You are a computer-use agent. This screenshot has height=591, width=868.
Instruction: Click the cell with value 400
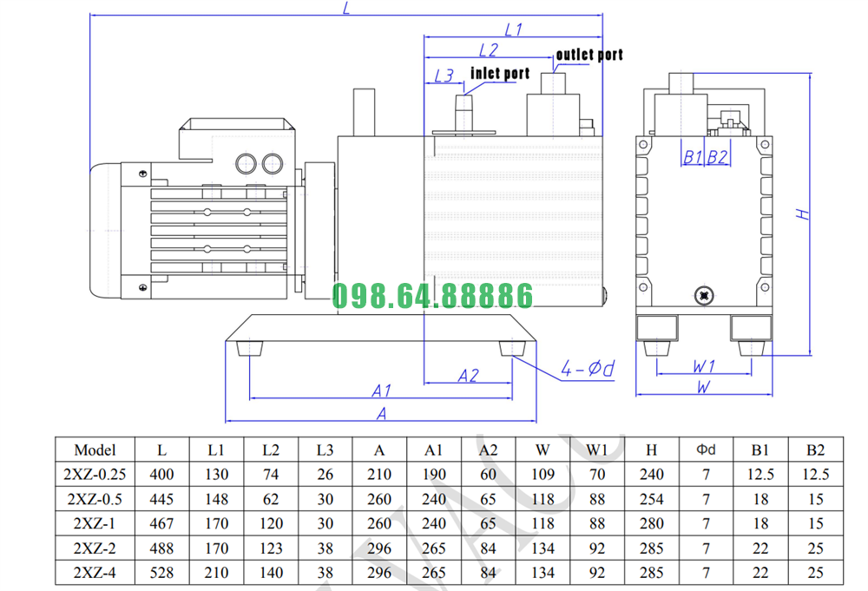click(x=162, y=474)
